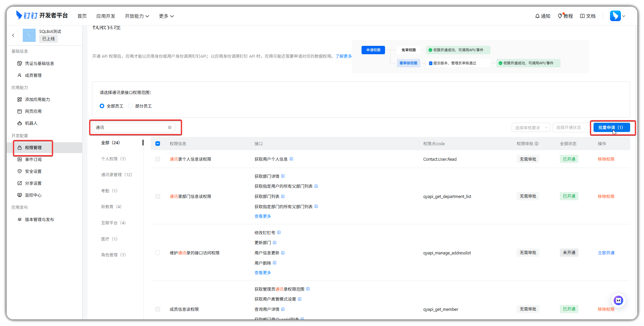This screenshot has width=644, height=326.
Task: Click the 批量申请 (1) button
Action: click(611, 127)
